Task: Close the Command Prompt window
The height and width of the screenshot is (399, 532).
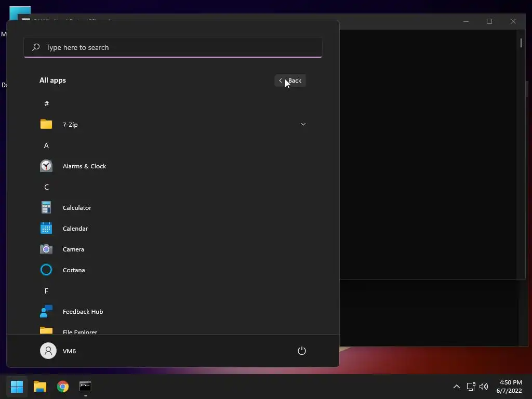Action: 513,21
